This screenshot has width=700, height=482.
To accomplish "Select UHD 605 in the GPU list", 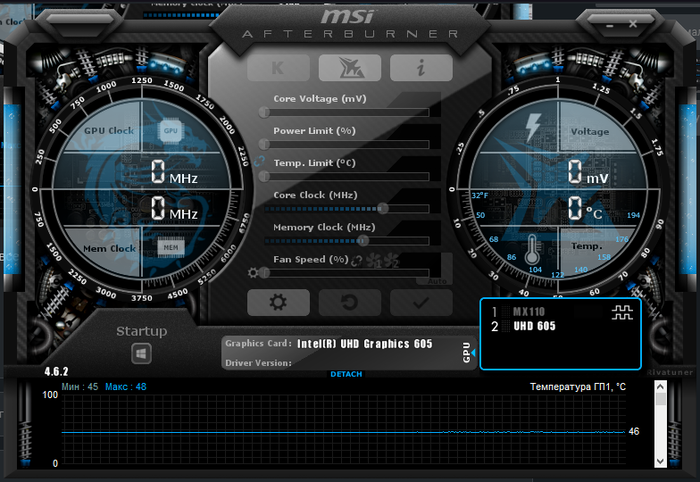I will point(534,327).
